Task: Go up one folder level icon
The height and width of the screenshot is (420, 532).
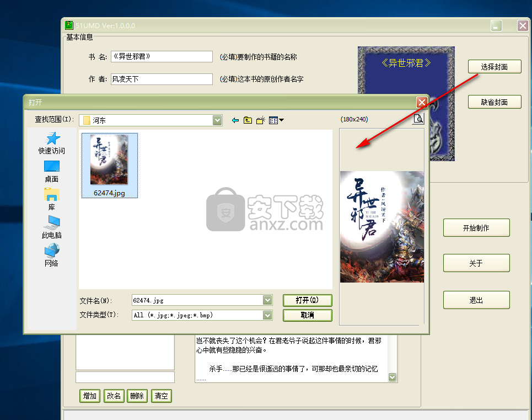Action: pyautogui.click(x=248, y=120)
